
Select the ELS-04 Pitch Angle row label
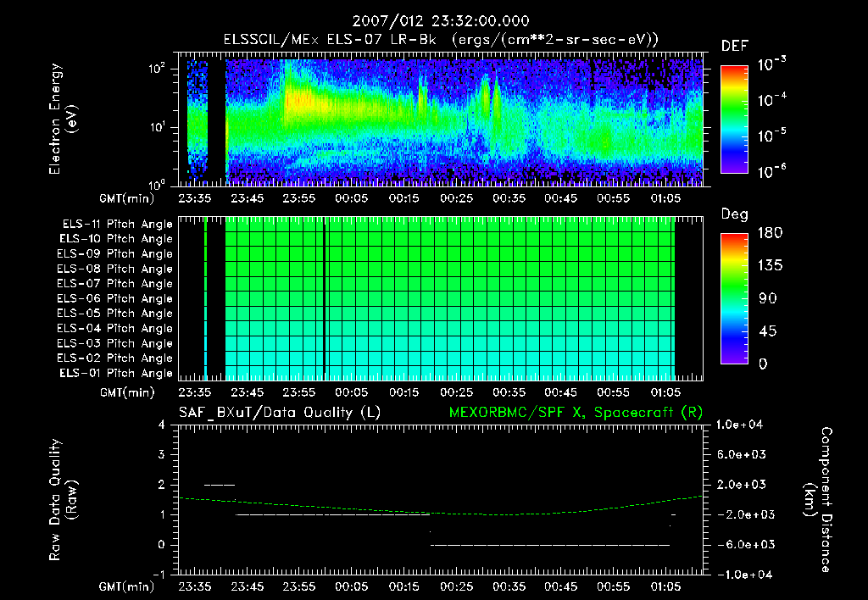pyautogui.click(x=115, y=328)
